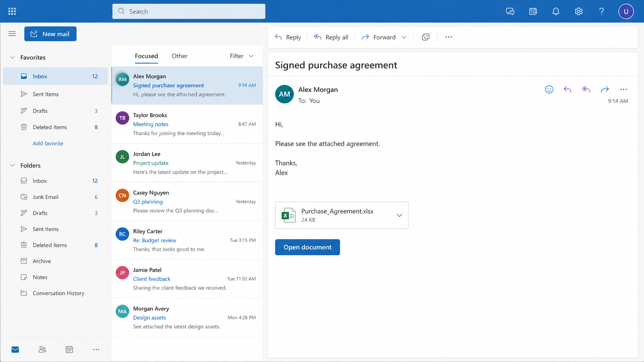644x362 pixels.
Task: Click Morgan Avery's MA avatar
Action: pyautogui.click(x=122, y=312)
